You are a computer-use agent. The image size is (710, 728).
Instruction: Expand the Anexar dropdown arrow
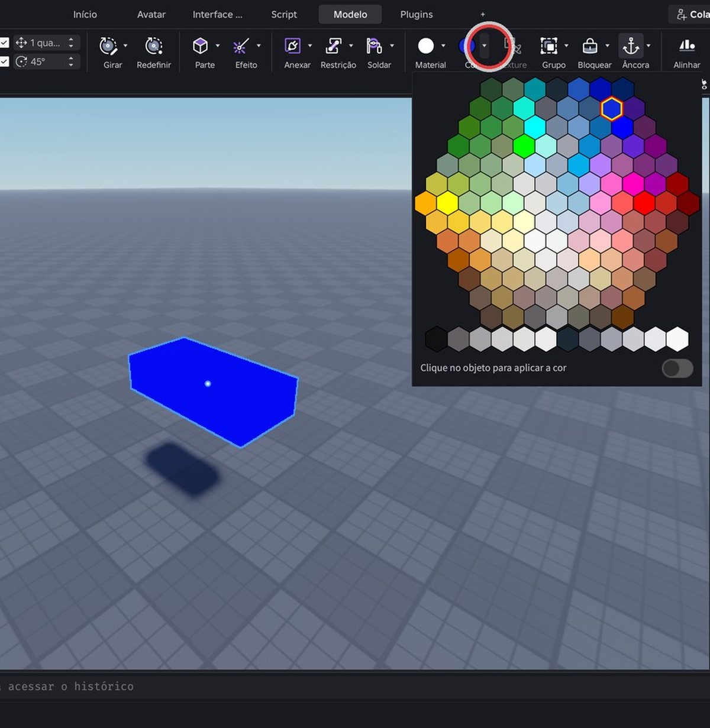pyautogui.click(x=310, y=46)
